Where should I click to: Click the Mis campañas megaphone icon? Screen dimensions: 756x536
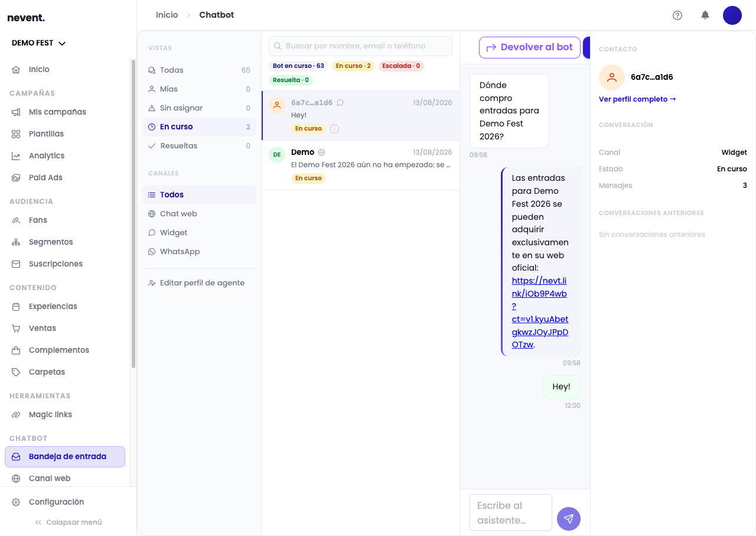[16, 112]
